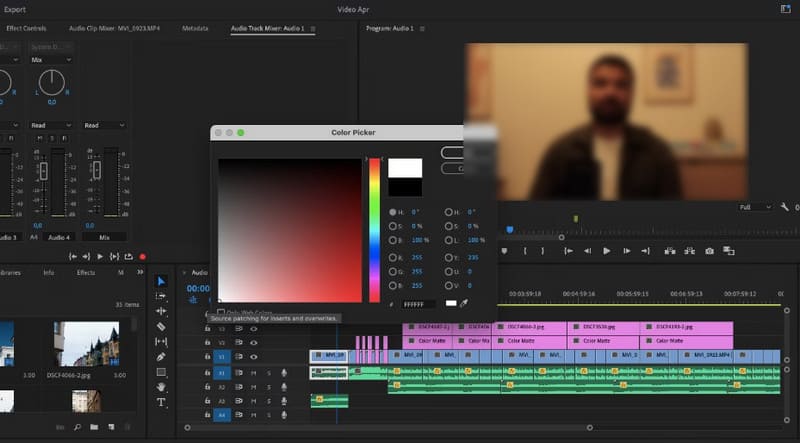Open the Program Monitor wrench settings
The height and width of the screenshot is (443, 800).
pyautogui.click(x=783, y=207)
